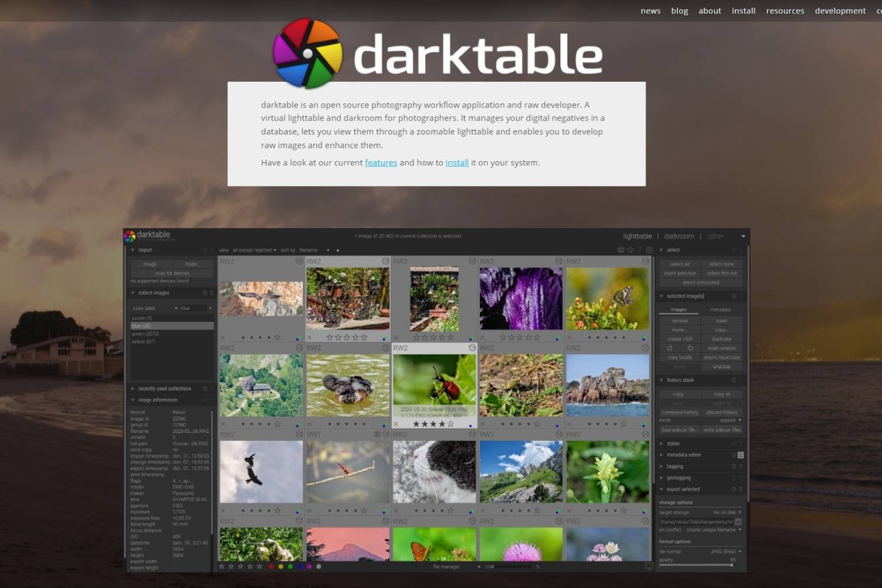Screen dimensions: 882x588
Task: Select 'yellow (87)' in the collection list
Action: point(172,342)
